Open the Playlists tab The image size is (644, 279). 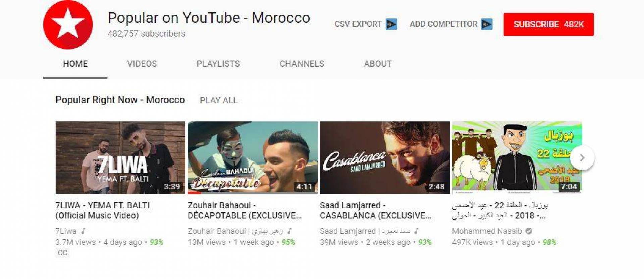pos(218,64)
